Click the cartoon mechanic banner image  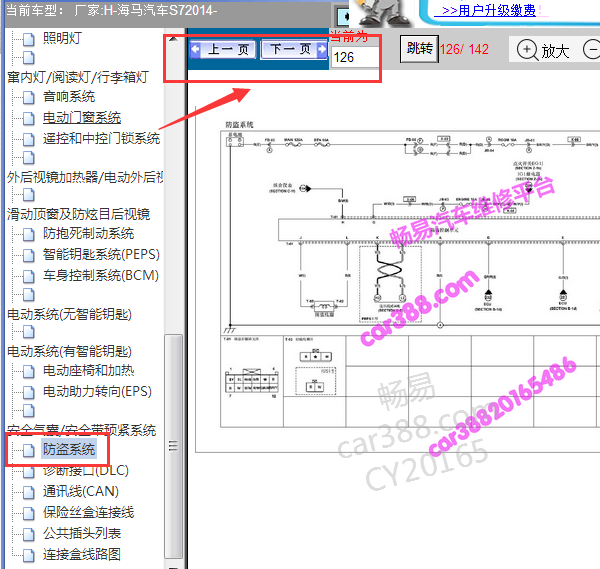(x=382, y=13)
